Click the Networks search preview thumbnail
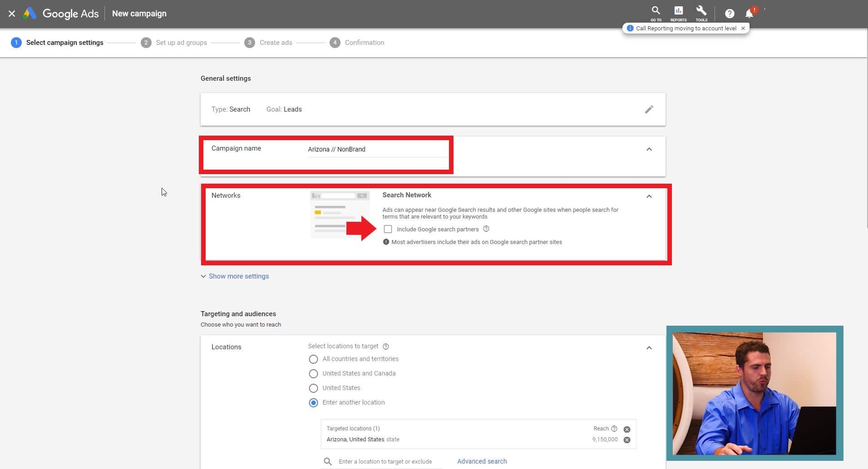Image resolution: width=868 pixels, height=469 pixels. click(x=340, y=215)
